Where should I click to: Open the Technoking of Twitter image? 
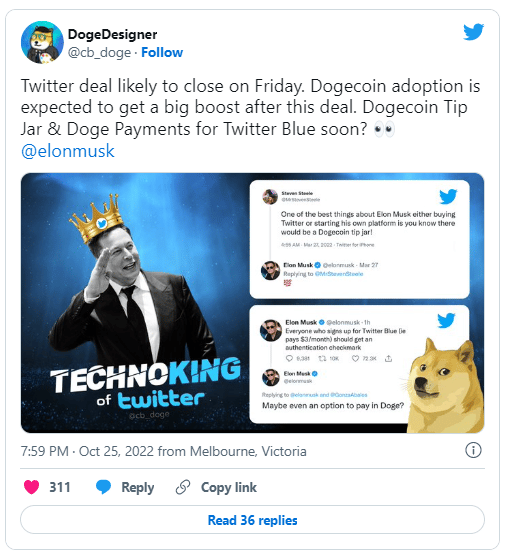(252, 303)
